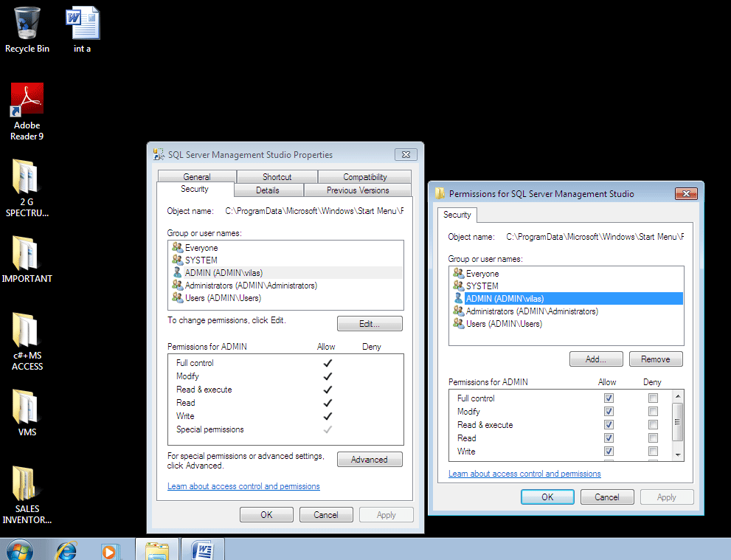
Task: Click the Advanced button
Action: [370, 459]
